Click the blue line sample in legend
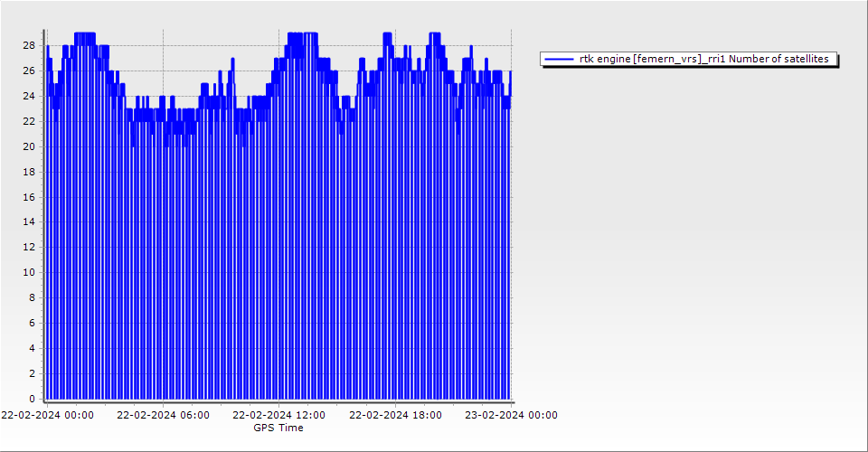This screenshot has height=452, width=868. click(x=560, y=59)
